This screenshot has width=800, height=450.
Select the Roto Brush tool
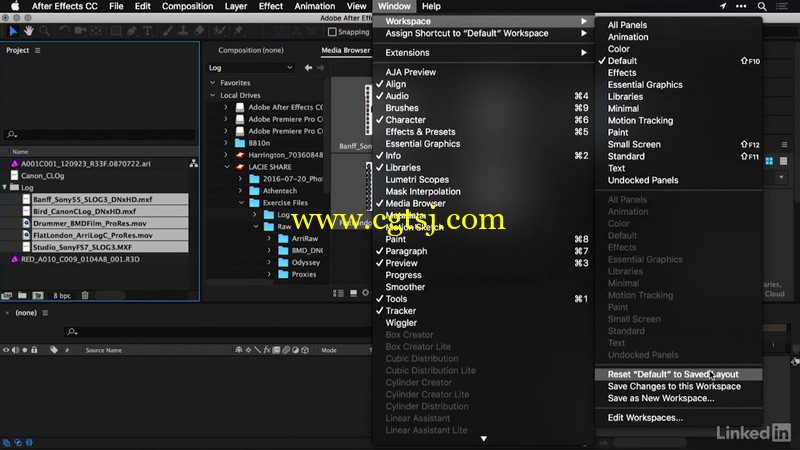click(219, 31)
